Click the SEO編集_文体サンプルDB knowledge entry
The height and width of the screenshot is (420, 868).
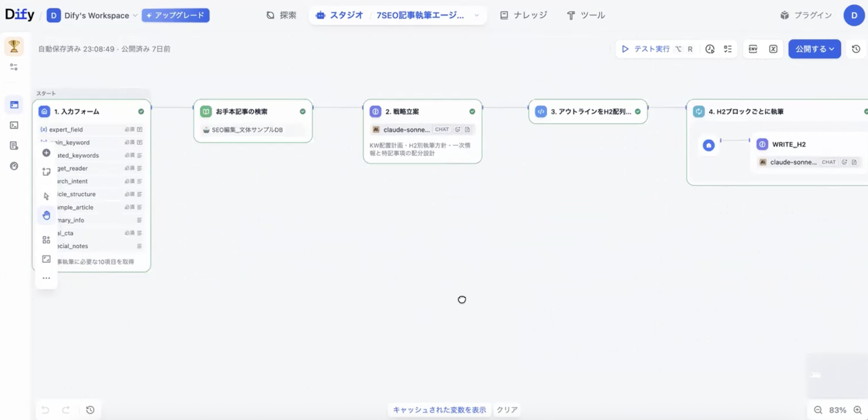pos(253,130)
